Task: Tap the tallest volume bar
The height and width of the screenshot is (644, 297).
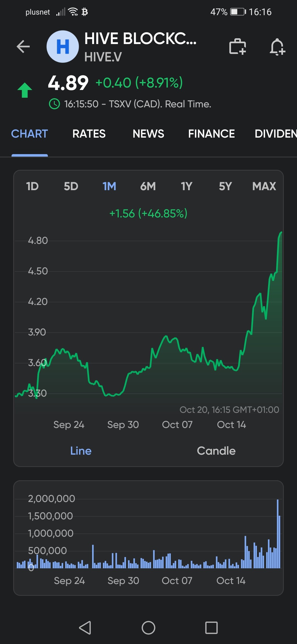Action: [278, 534]
